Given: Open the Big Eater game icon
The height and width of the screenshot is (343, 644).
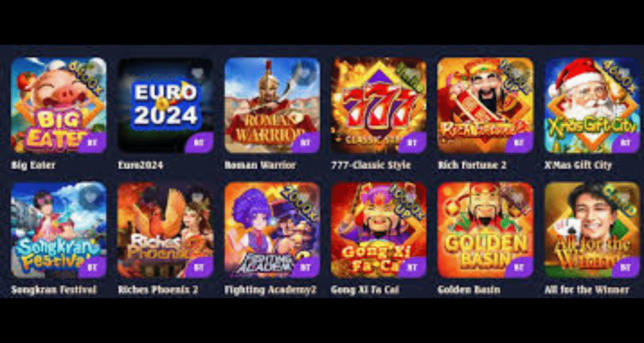Looking at the screenshot, I should pyautogui.click(x=58, y=105).
